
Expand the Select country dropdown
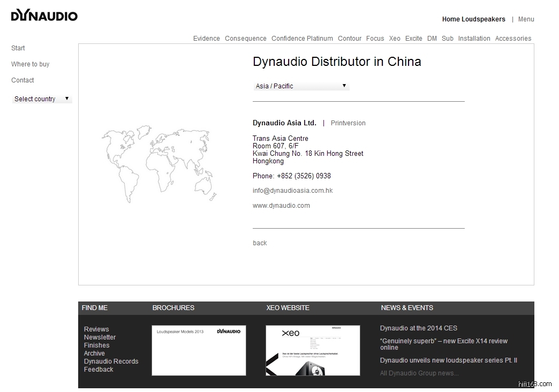42,99
